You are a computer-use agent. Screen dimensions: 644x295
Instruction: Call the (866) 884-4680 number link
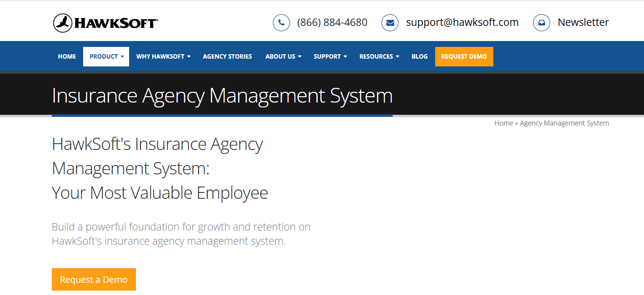click(x=332, y=22)
